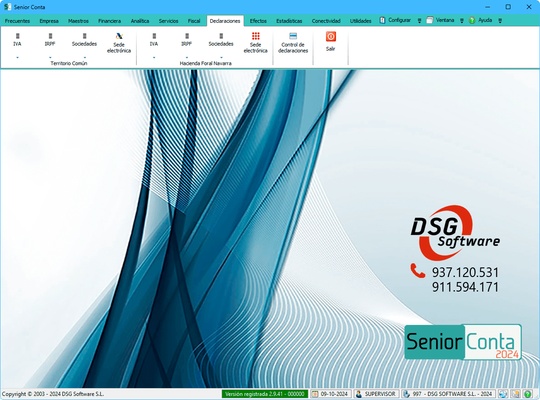Expand the Ventana dropdown arrow

click(x=462, y=21)
